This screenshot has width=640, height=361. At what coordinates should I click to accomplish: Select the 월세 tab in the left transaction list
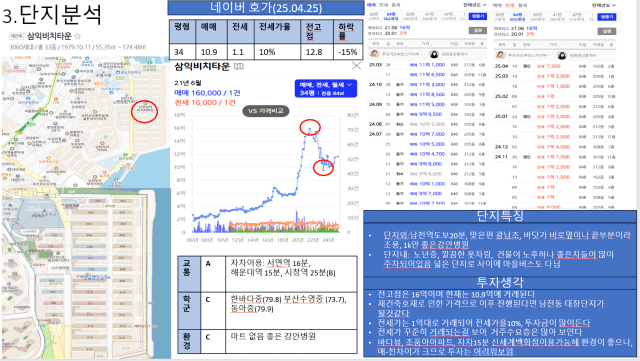[396, 5]
